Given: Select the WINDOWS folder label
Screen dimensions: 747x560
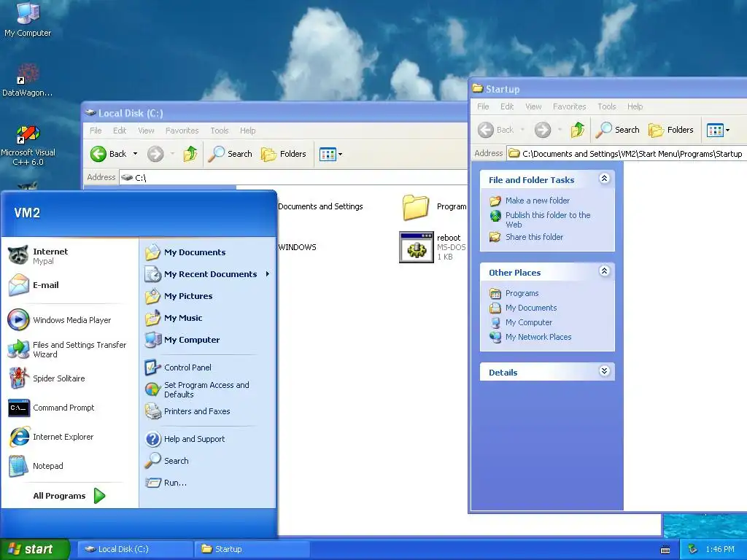Looking at the screenshot, I should pos(297,247).
